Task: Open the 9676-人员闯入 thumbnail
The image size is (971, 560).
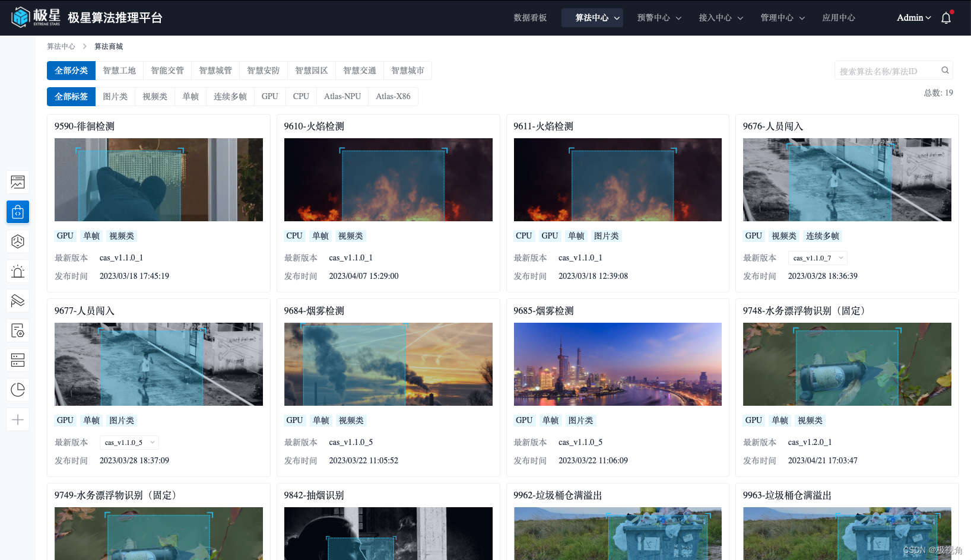Action: [847, 180]
